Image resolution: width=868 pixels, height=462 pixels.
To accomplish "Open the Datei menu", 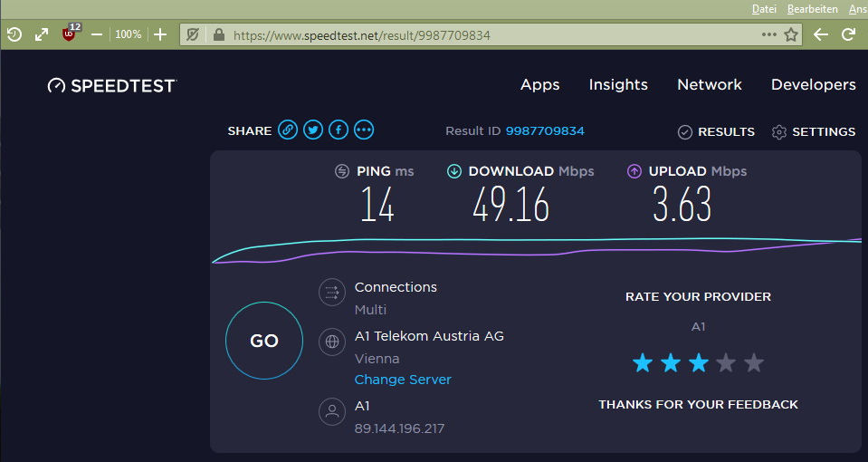I will tap(764, 9).
